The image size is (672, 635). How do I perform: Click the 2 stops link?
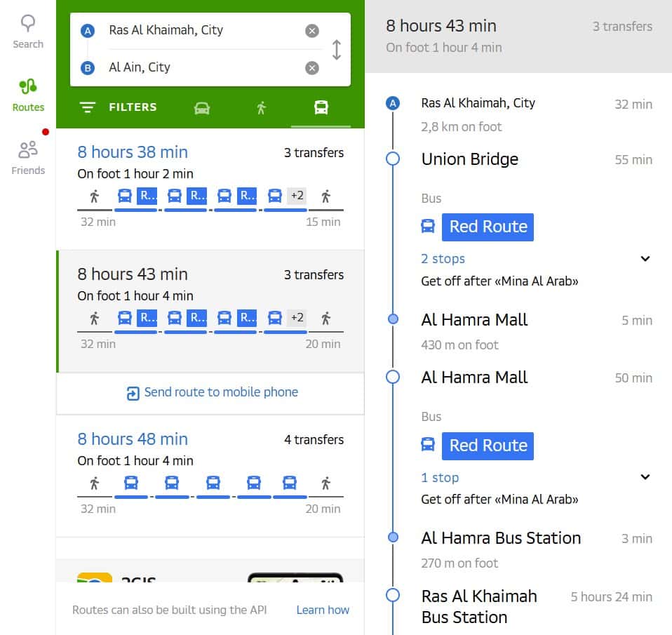(x=443, y=258)
